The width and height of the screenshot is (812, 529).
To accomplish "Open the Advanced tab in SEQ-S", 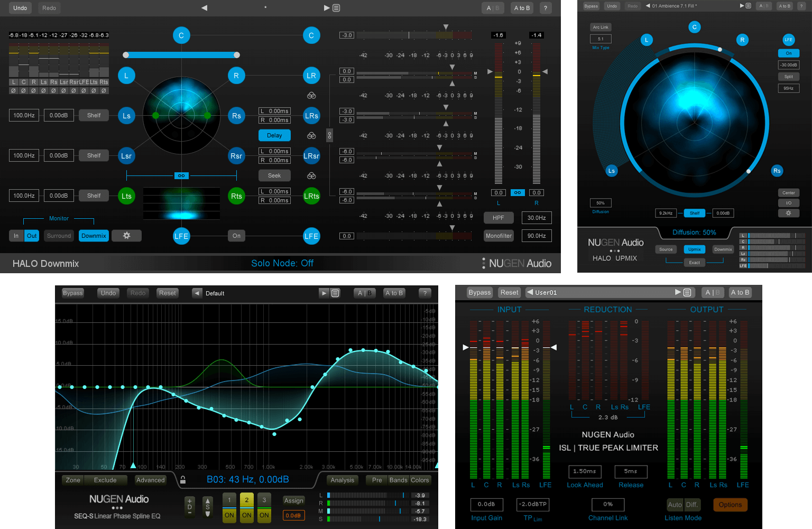I will [151, 480].
